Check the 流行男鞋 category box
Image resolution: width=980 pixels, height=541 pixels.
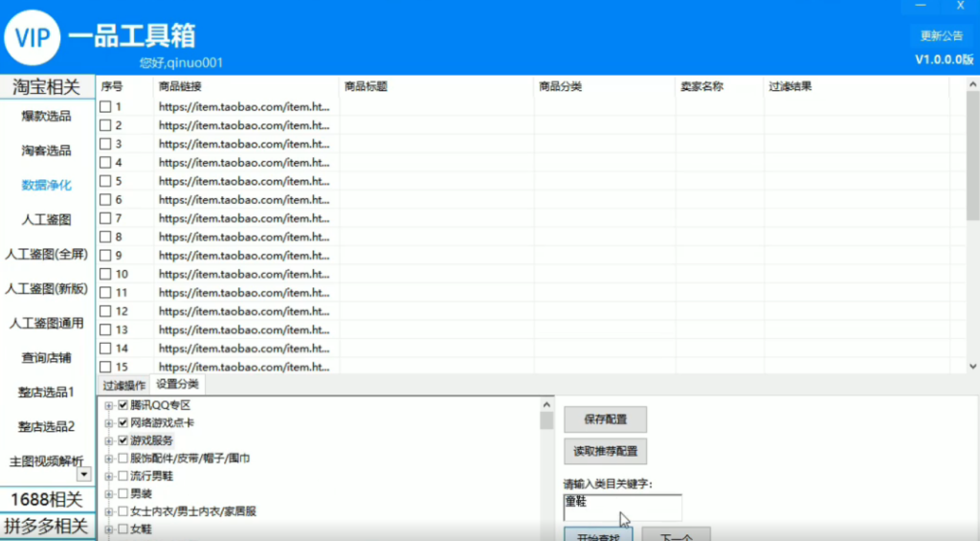(x=122, y=476)
